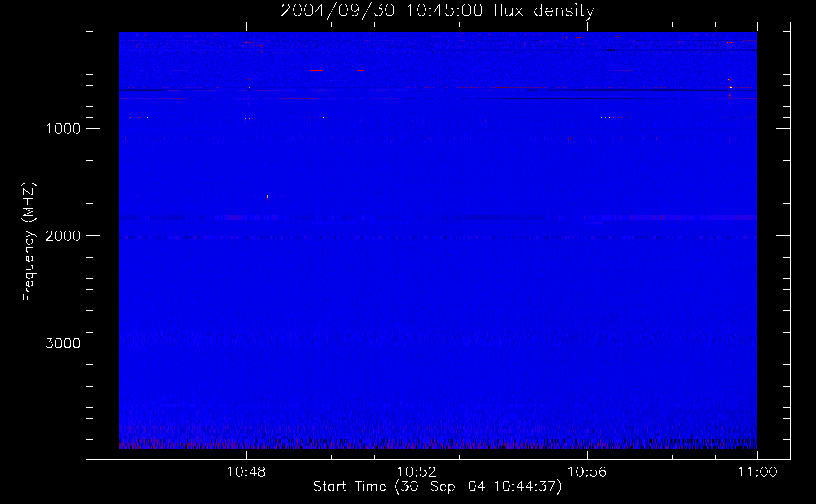Click the plot title '2004/09/30 10:45:00 flux density'
This screenshot has height=504, width=816.
click(x=437, y=11)
